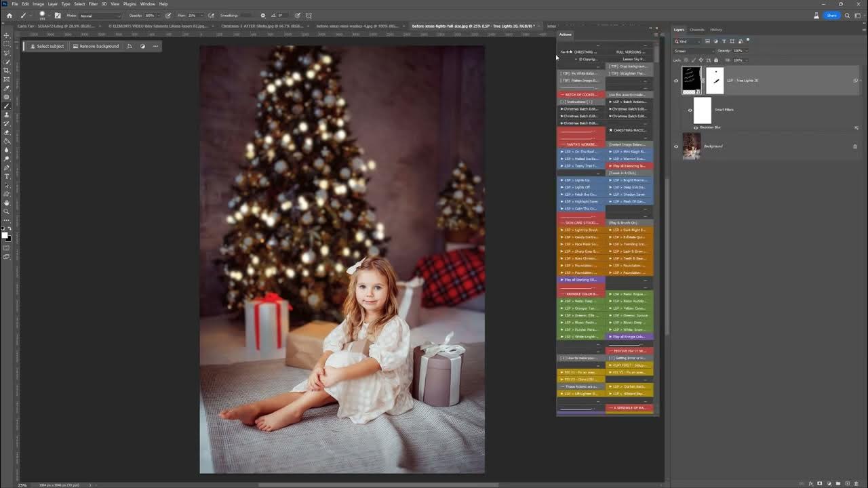Image resolution: width=868 pixels, height=488 pixels.
Task: Edit Gaussian Blur filter blending options icon
Action: [x=856, y=127]
